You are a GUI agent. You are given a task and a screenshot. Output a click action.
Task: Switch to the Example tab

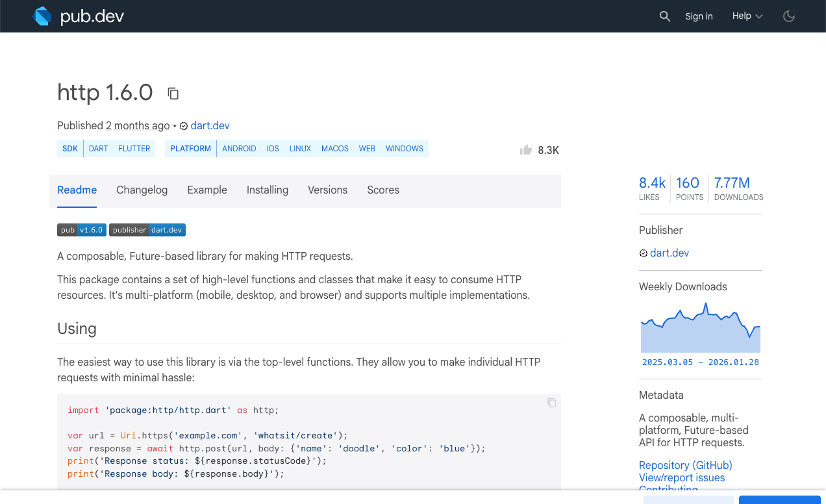(x=207, y=190)
